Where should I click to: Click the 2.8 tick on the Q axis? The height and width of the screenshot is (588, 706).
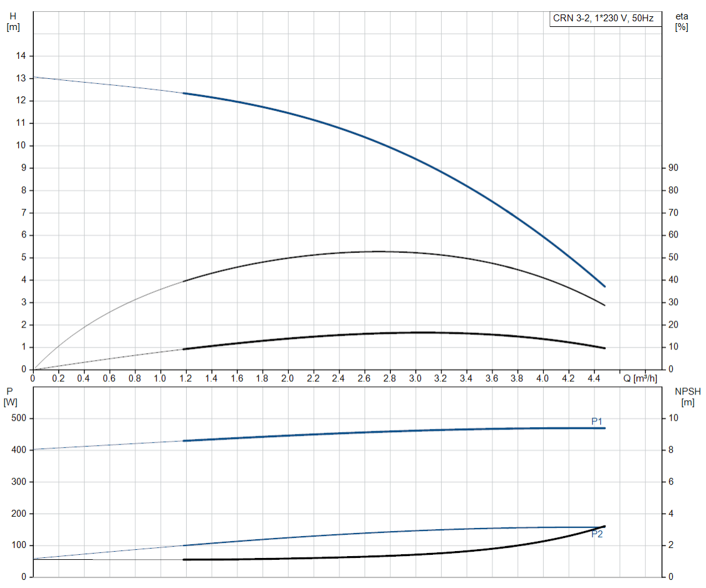390,378
